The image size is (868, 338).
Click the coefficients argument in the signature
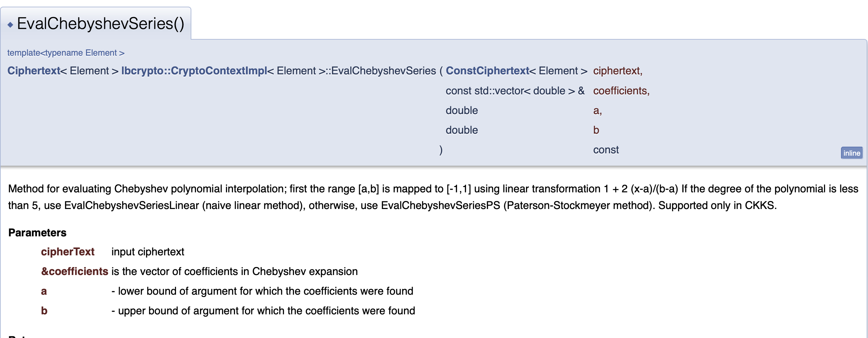621,91
